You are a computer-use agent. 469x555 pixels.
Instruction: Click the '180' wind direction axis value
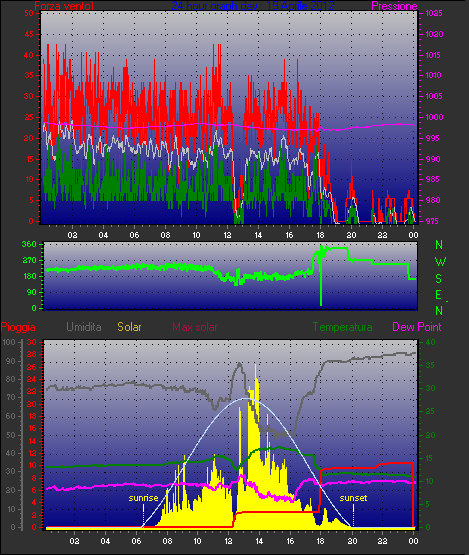click(x=29, y=276)
